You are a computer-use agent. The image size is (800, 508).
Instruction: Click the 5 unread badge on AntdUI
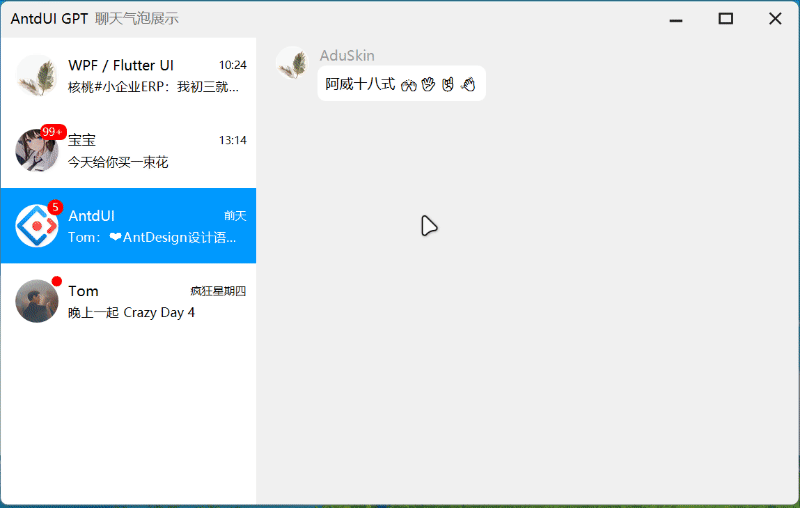click(55, 208)
